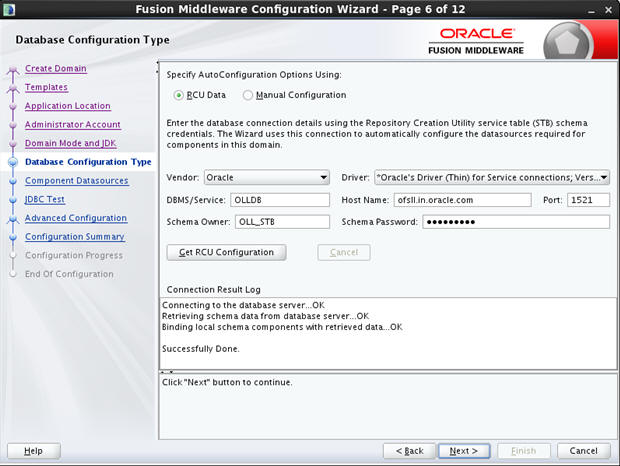Click the Connection Result Log label
620x466 pixels.
[x=214, y=290]
